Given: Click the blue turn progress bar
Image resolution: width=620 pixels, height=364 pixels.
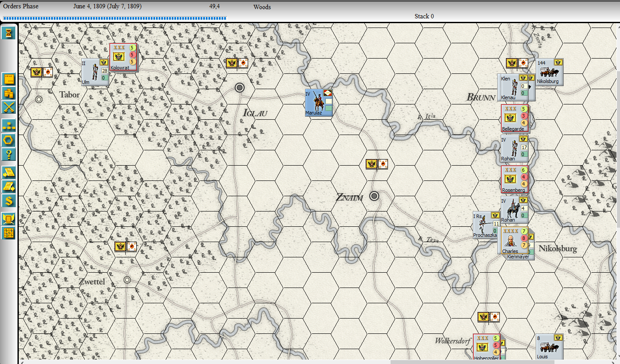Looking at the screenshot, I should (x=115, y=18).
